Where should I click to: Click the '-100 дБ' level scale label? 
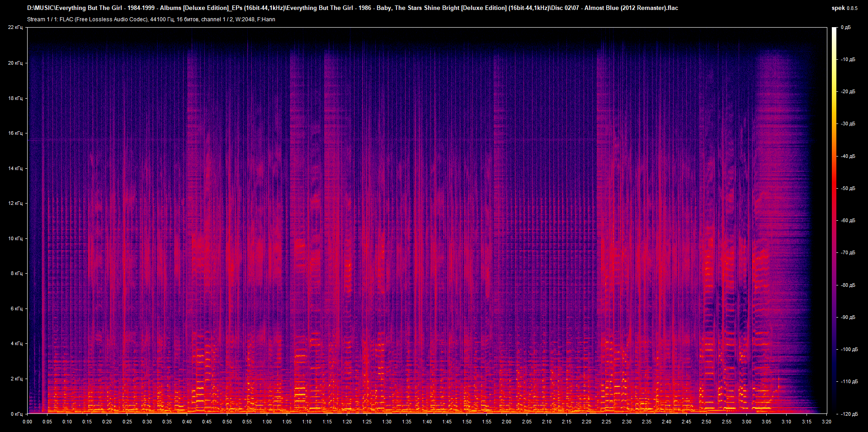(x=849, y=349)
